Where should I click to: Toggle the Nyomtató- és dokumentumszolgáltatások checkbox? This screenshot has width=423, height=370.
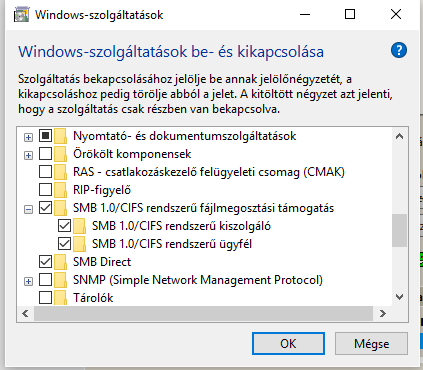pyautogui.click(x=45, y=136)
